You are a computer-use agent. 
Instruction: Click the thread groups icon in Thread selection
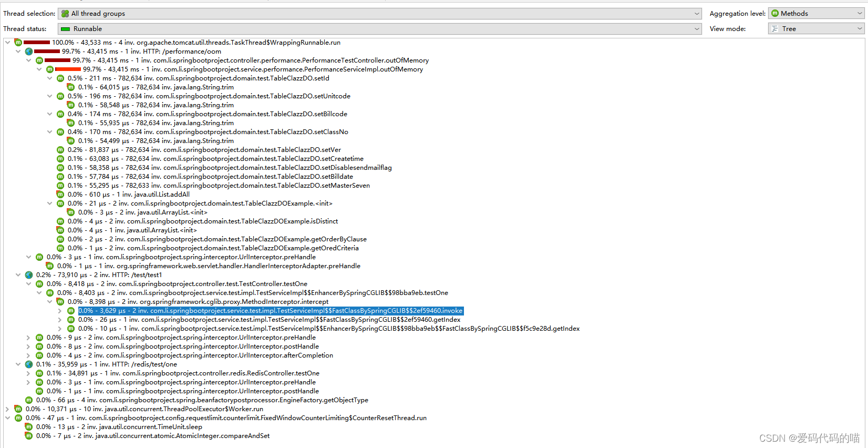pos(65,14)
